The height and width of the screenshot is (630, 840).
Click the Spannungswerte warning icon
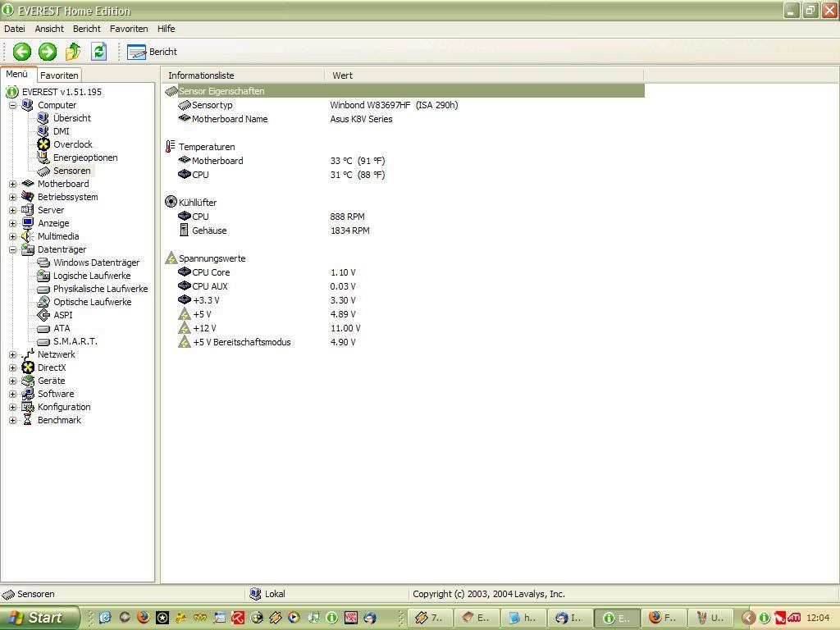tap(171, 258)
